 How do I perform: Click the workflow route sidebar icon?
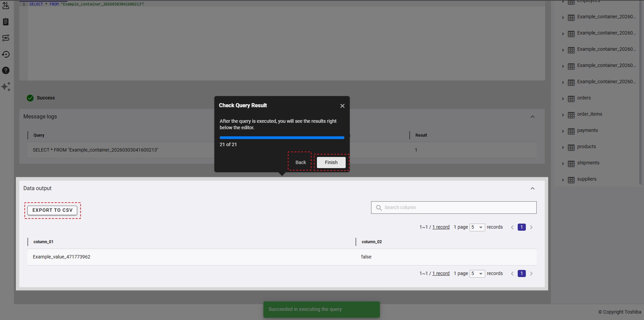click(6, 38)
